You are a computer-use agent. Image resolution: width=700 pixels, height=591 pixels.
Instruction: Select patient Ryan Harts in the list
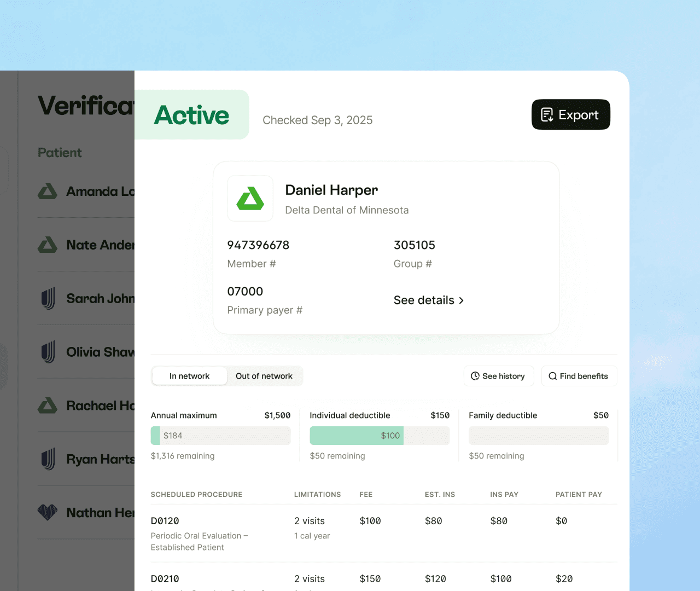pos(86,459)
